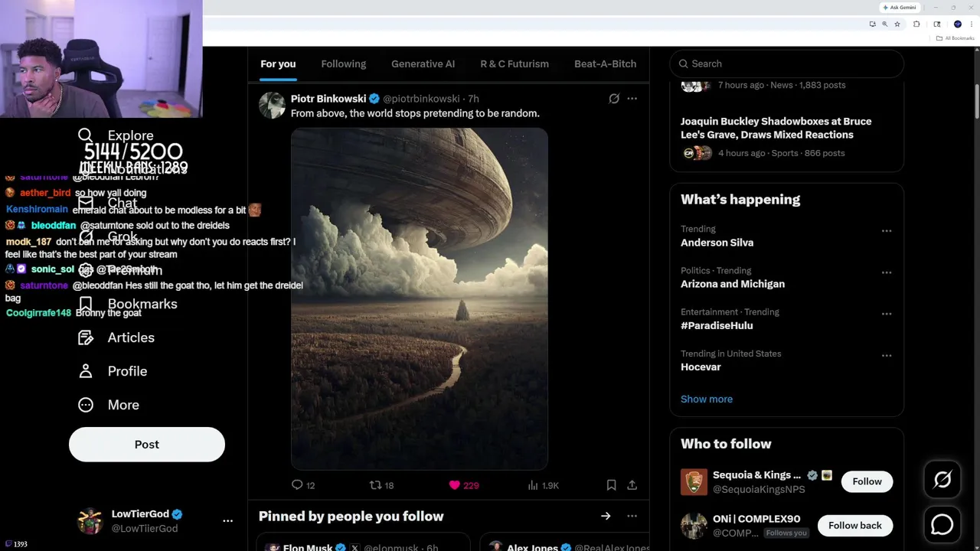Bookmark the Piotr Binkowski post
Viewport: 980px width, 551px height.
coord(611,485)
